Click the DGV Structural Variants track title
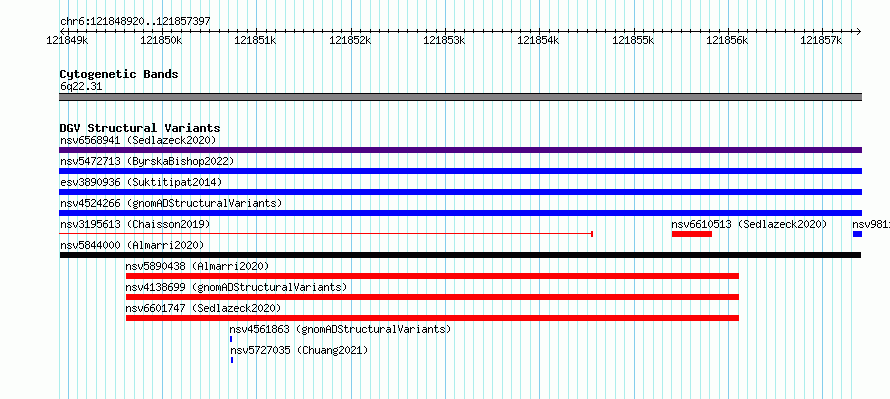Viewport: 890px width, 399px height. tap(140, 128)
